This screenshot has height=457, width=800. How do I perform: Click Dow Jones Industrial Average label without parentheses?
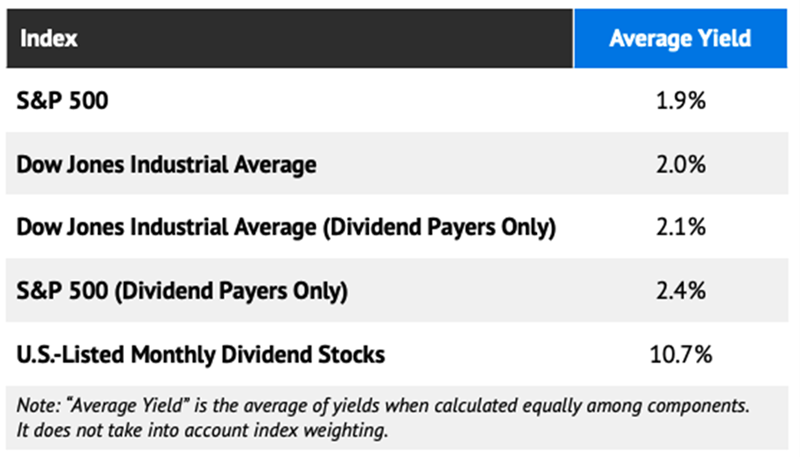(166, 164)
